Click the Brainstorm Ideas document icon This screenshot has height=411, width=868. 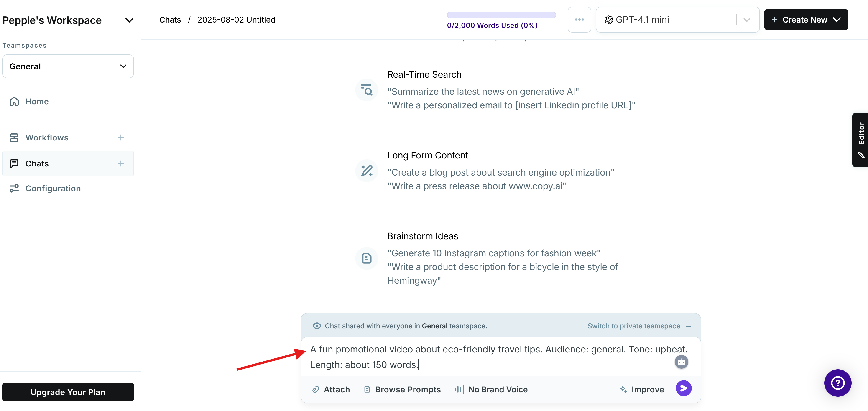[x=367, y=258]
